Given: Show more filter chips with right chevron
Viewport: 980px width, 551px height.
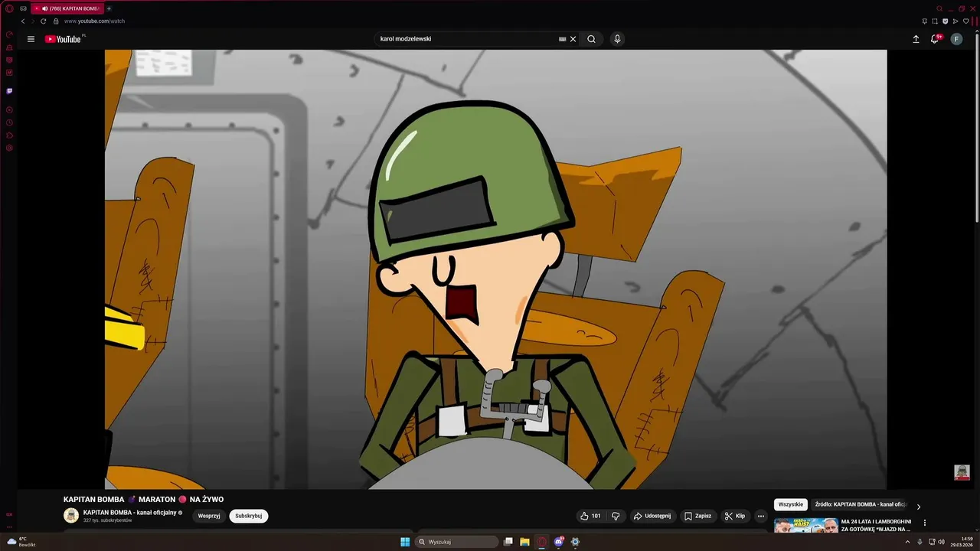Looking at the screenshot, I should tap(919, 507).
